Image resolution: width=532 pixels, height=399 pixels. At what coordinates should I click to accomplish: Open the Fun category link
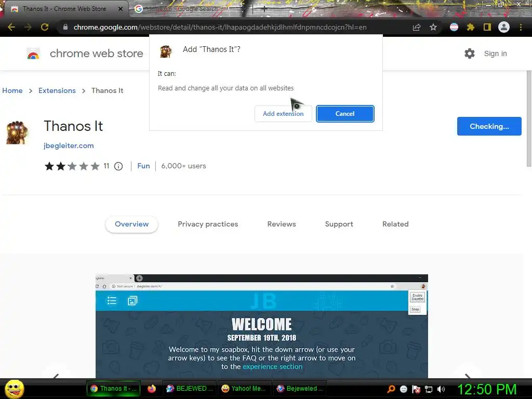click(x=143, y=166)
